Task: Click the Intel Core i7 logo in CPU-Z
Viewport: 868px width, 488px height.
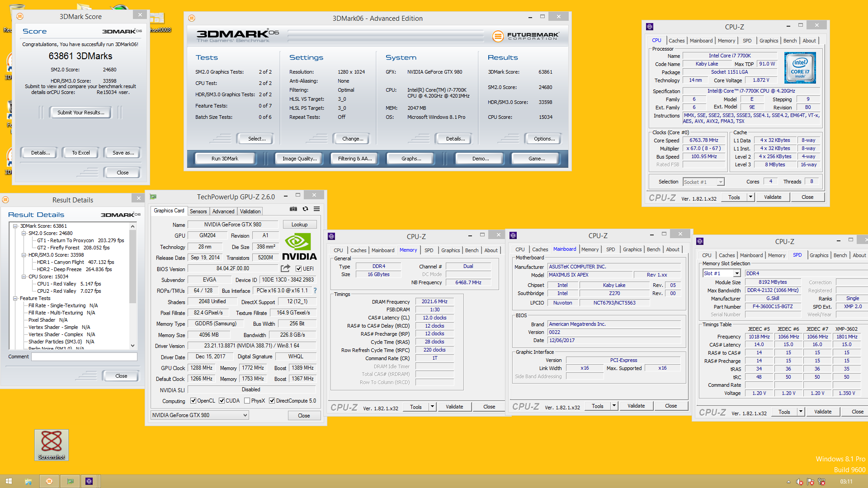Action: pyautogui.click(x=800, y=68)
